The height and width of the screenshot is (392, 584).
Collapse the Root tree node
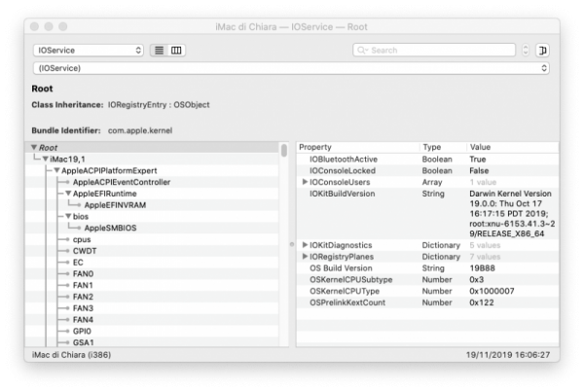pyautogui.click(x=34, y=148)
